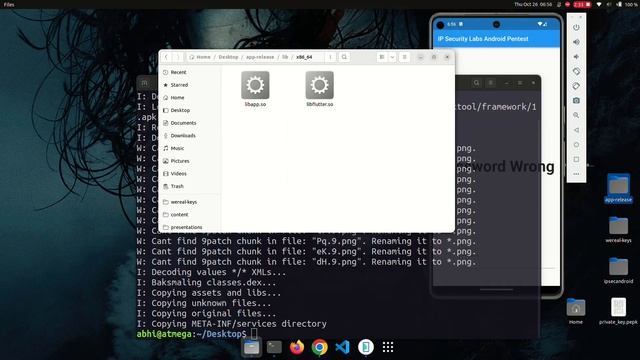This screenshot has height=360, width=640.
Task: Select app-release folder on desktop
Action: (618, 189)
